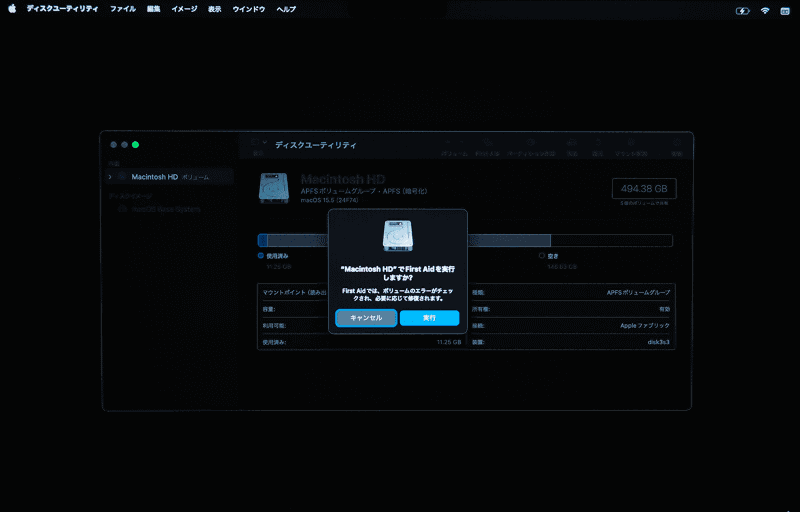Viewport: 800px width, 512px height.
Task: Open the ウインドウ menu
Action: 249,9
